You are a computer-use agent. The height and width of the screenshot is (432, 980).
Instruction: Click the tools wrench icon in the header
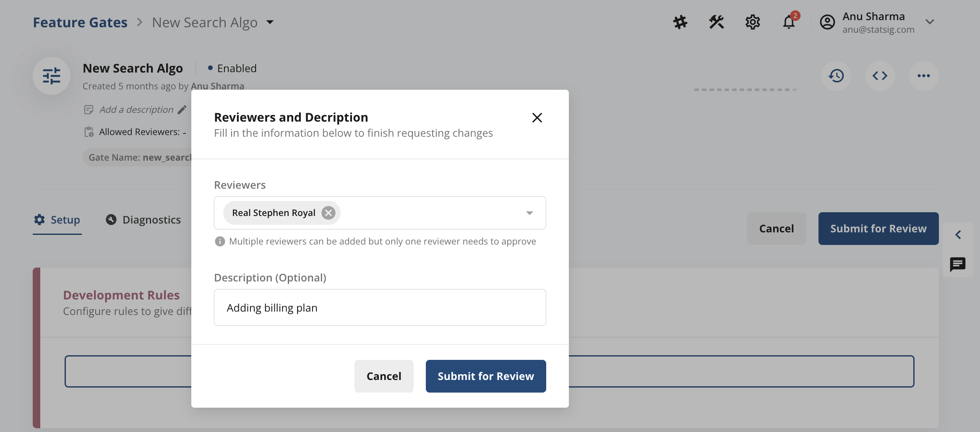click(716, 22)
